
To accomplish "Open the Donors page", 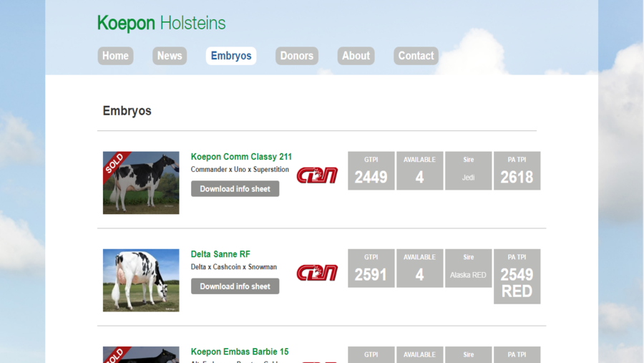I will (x=296, y=56).
